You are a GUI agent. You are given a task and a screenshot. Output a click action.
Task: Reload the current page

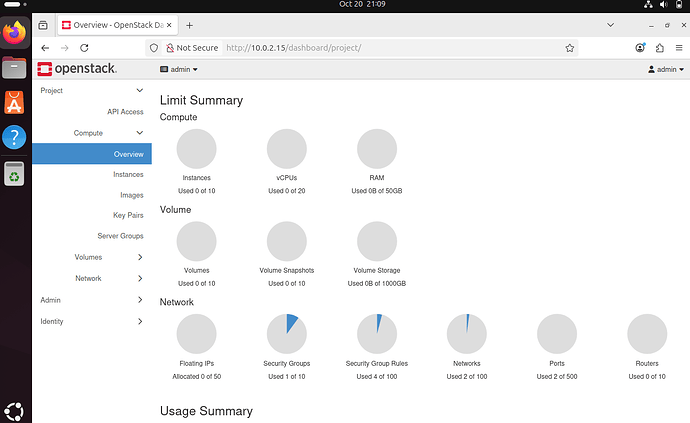tap(84, 48)
